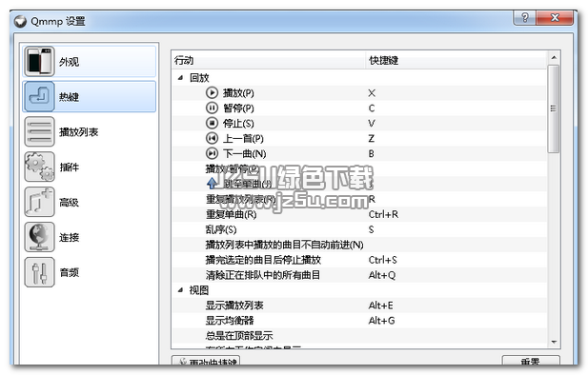Click the Alt+Q shortcut cell
Viewport: 588px width, 375px height.
coord(382,275)
